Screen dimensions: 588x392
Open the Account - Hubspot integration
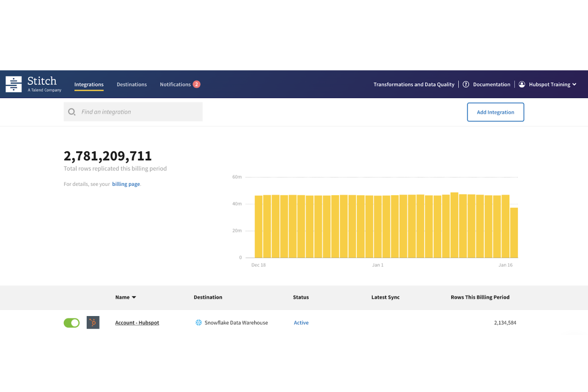tap(137, 322)
